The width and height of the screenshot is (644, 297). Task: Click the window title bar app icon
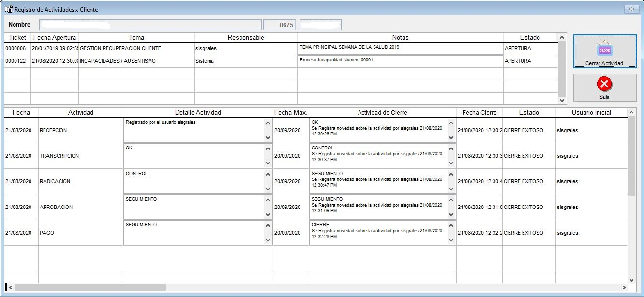coord(8,9)
